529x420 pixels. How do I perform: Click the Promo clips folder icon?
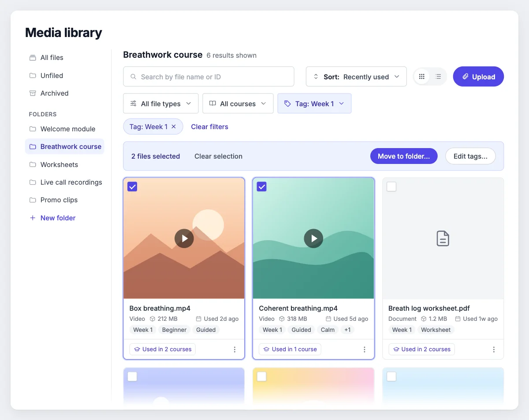(x=33, y=200)
